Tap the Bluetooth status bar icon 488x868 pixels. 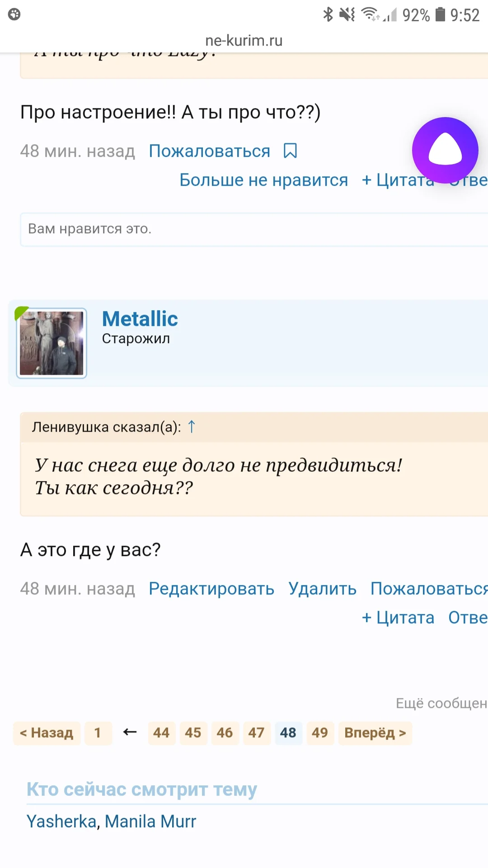pyautogui.click(x=329, y=15)
